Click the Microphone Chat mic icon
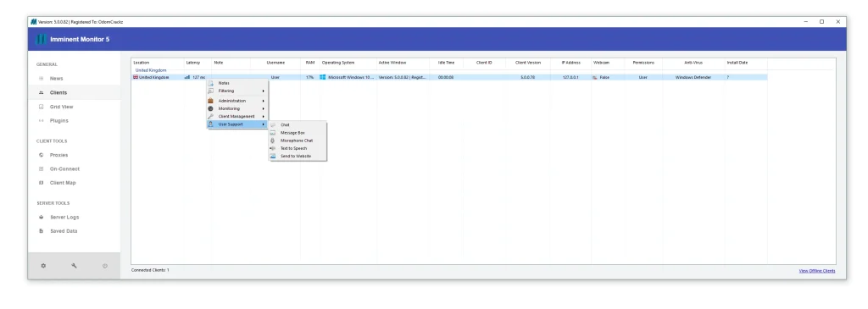The width and height of the screenshot is (868, 309). coord(272,141)
